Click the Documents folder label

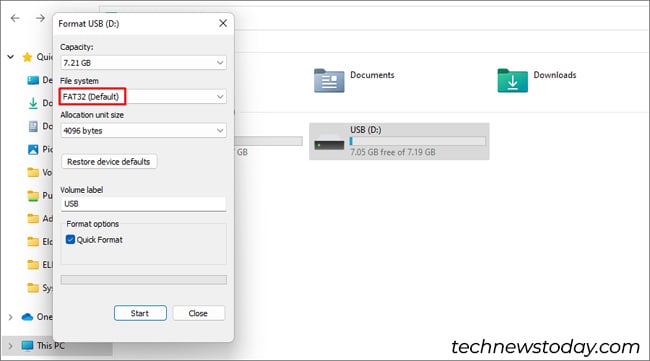372,75
